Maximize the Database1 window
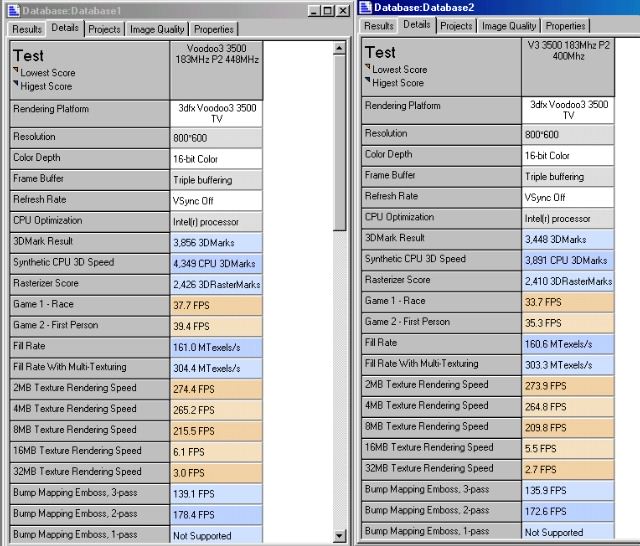Viewport: 640px width, 546px height. [327, 11]
